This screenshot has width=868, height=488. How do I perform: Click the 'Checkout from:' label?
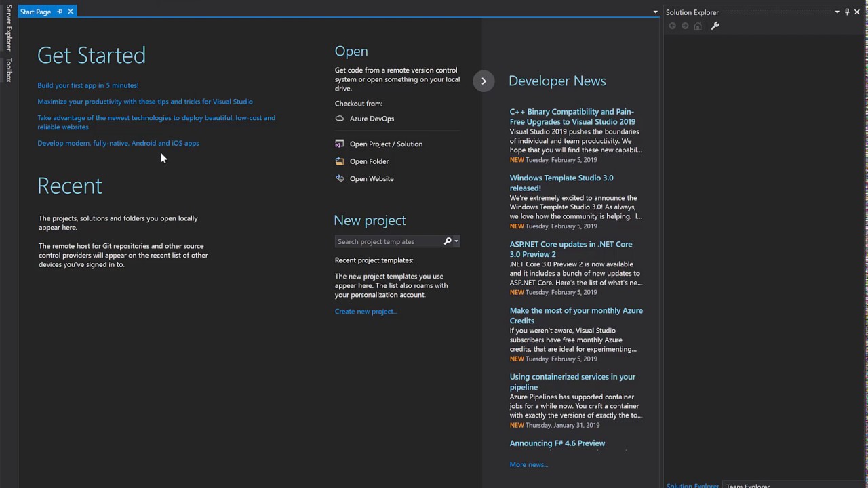[359, 104]
